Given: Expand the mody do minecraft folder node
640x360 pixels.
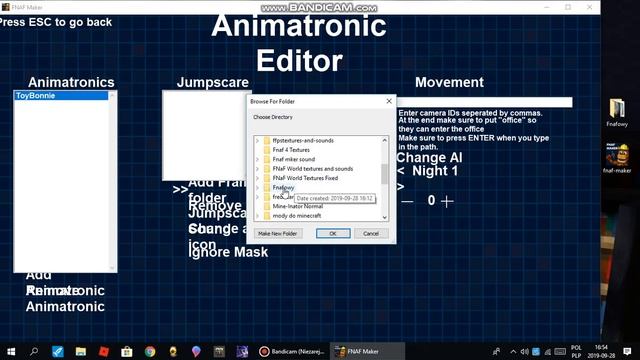Looking at the screenshot, I should (x=258, y=216).
